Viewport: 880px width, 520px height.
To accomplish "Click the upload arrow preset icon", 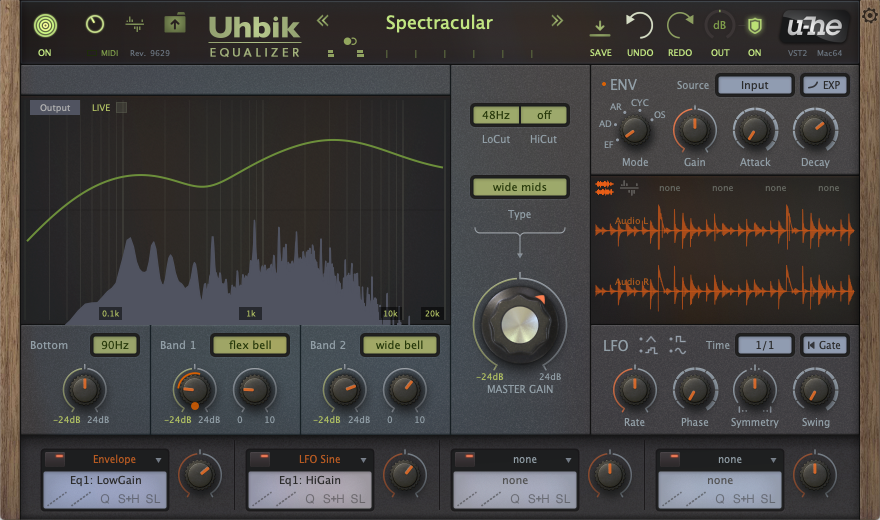I will [x=175, y=24].
